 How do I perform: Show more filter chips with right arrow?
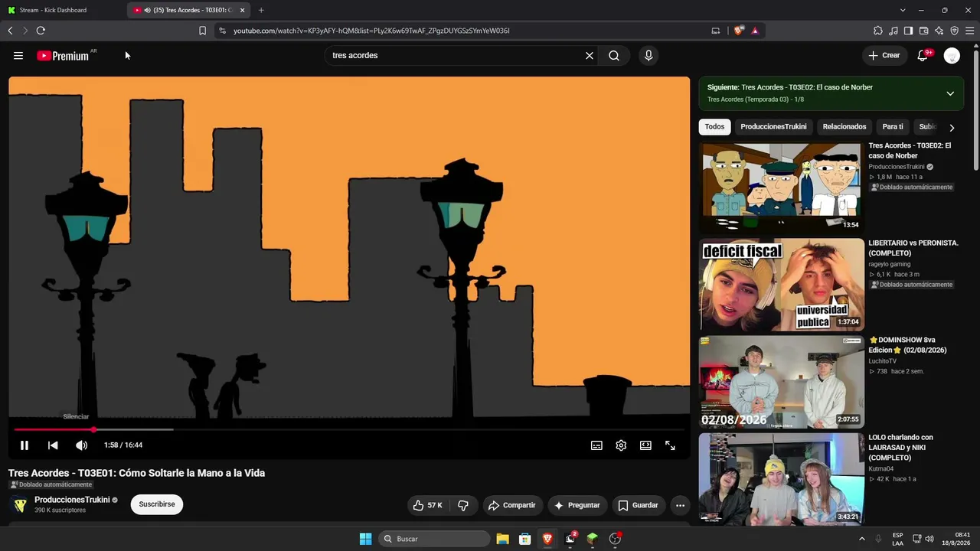(x=952, y=128)
